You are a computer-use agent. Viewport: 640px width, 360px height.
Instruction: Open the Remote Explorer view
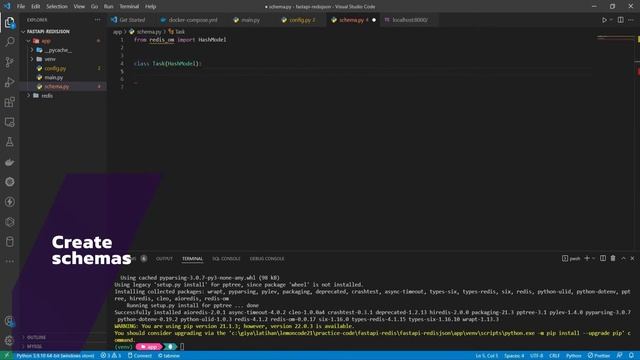[x=9, y=122]
